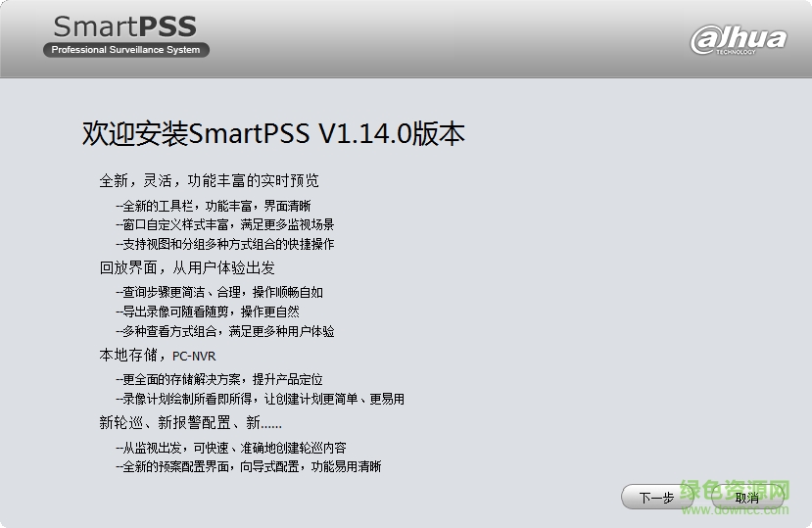Click the Dahua Technology logo
The image size is (812, 528).
[739, 40]
